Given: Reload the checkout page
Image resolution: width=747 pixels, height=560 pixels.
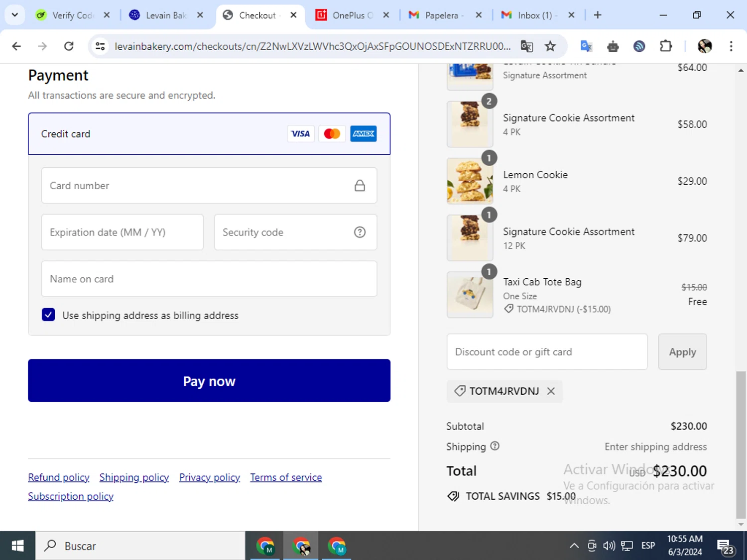Looking at the screenshot, I should pyautogui.click(x=69, y=46).
